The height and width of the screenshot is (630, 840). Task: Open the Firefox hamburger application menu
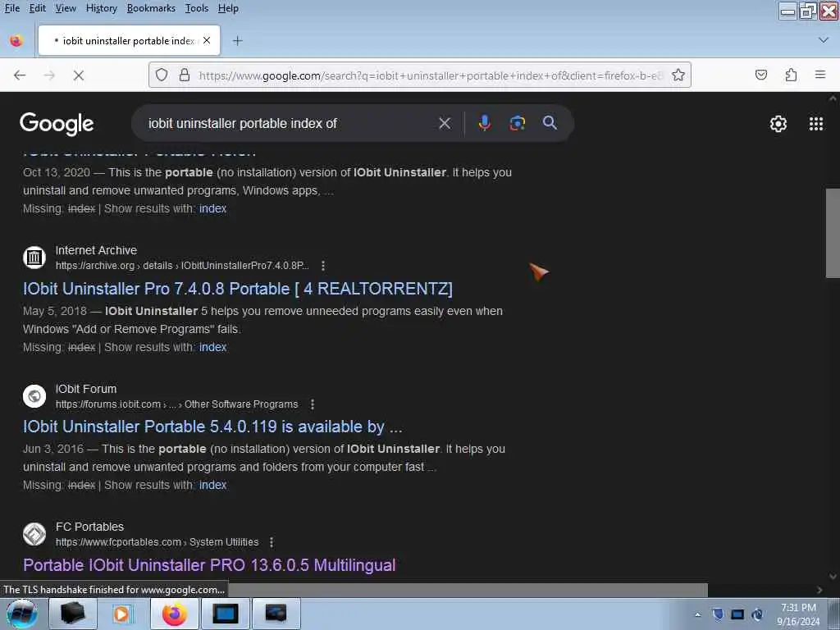click(819, 75)
